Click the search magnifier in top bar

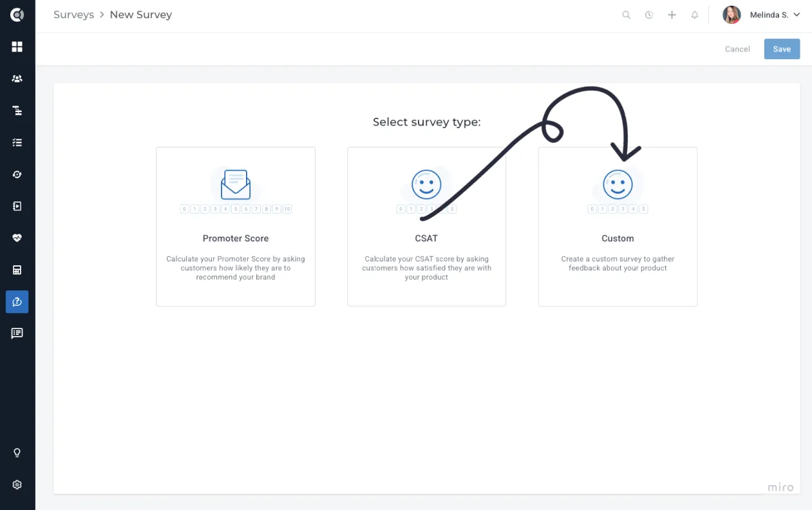(x=626, y=15)
